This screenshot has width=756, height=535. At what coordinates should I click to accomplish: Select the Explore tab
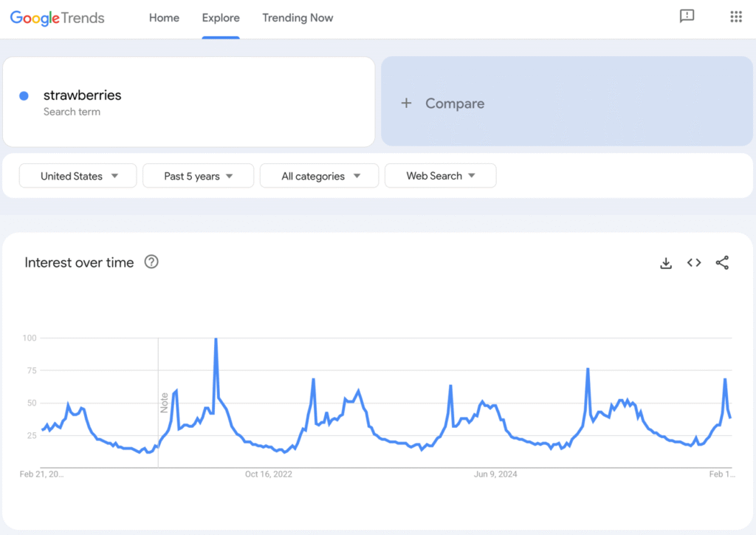(x=220, y=18)
